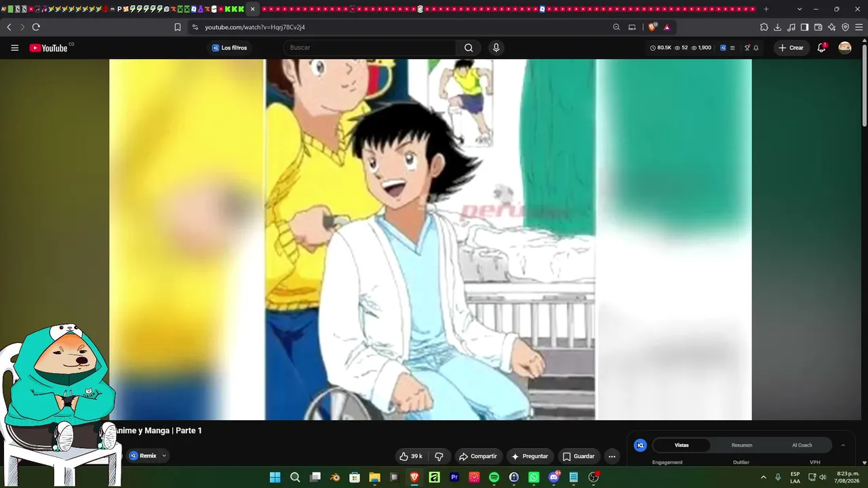
Task: Click the Compartir share button
Action: pyautogui.click(x=477, y=456)
